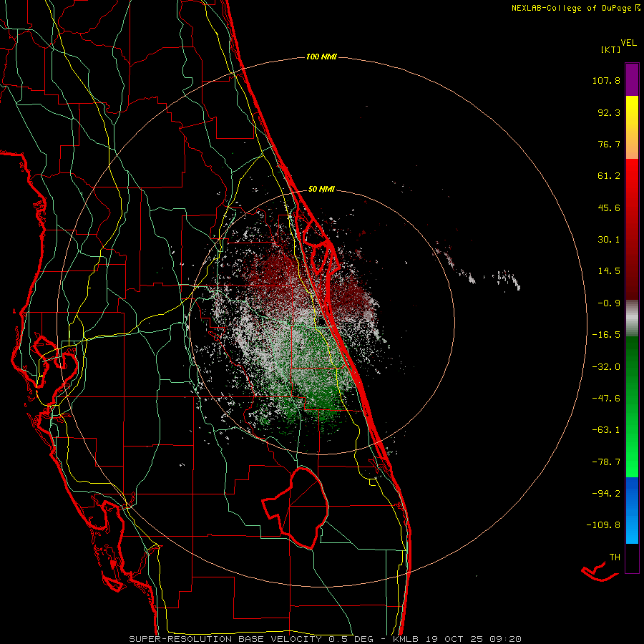Click the 100 NMI range ring label
Screen dimensions: 644x644
[321, 57]
